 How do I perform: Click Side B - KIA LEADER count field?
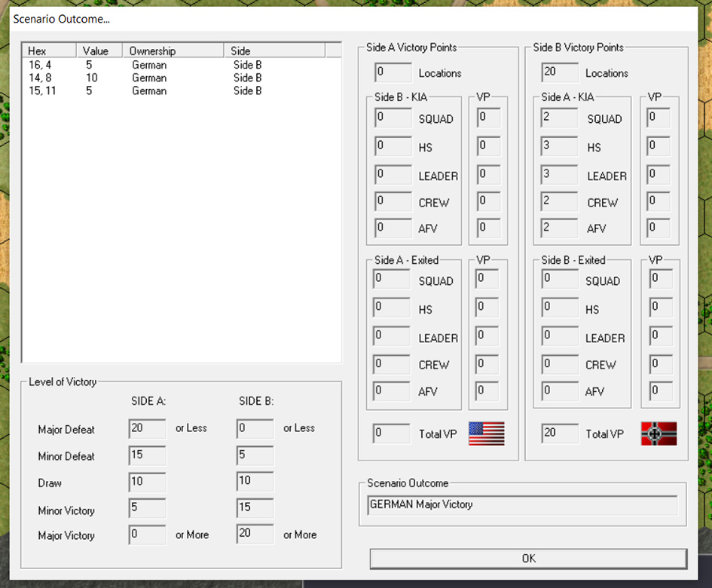pos(393,174)
